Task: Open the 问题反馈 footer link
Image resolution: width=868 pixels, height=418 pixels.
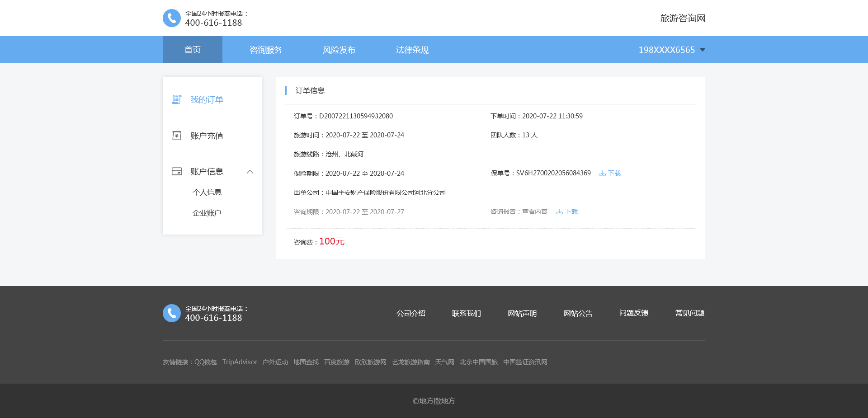Action: coord(634,313)
